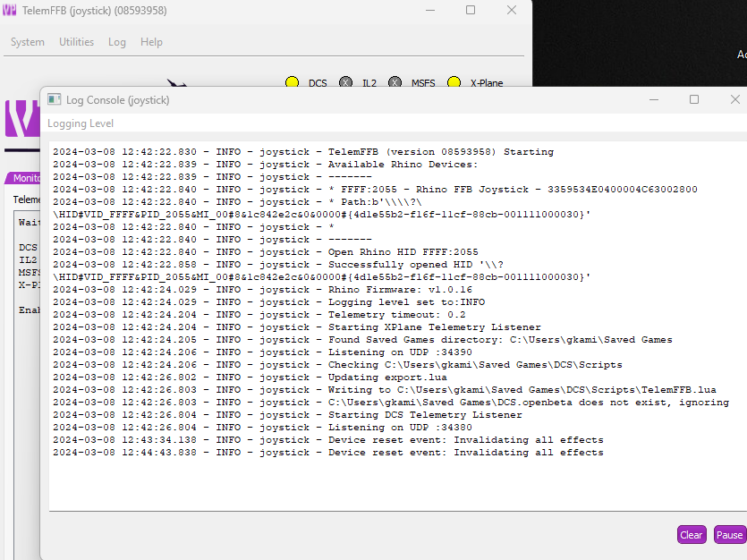The width and height of the screenshot is (747, 560).
Task: Click the IL2 disabled status indicator
Action: click(x=346, y=83)
